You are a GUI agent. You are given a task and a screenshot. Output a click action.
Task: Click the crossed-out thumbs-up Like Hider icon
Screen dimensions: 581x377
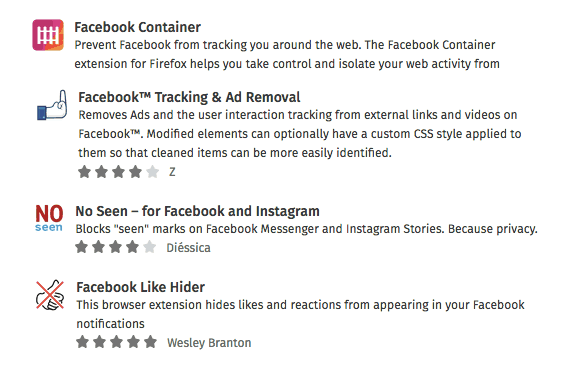(50, 295)
